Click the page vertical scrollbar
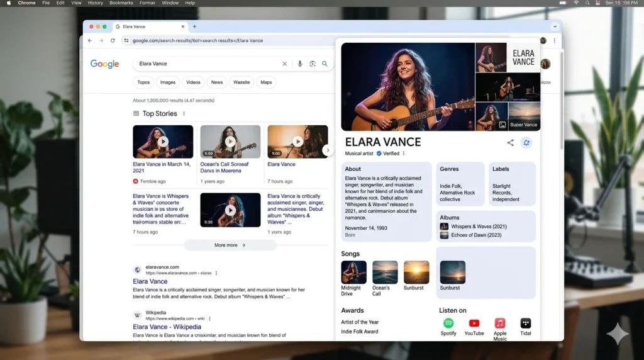The image size is (644, 360). point(561,101)
